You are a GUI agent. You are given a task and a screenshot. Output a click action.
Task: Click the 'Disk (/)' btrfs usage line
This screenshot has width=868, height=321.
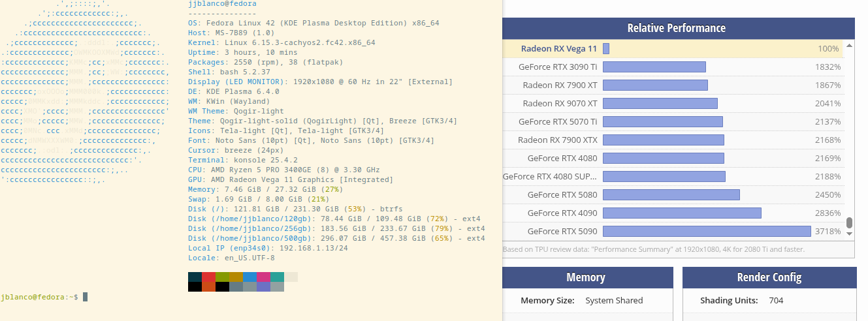pos(295,209)
